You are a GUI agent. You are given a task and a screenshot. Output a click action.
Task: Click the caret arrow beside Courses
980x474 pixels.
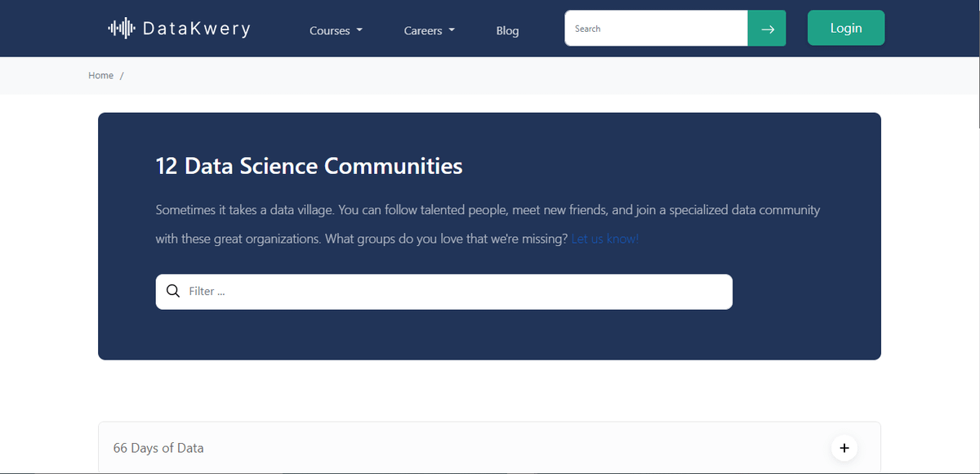click(359, 31)
